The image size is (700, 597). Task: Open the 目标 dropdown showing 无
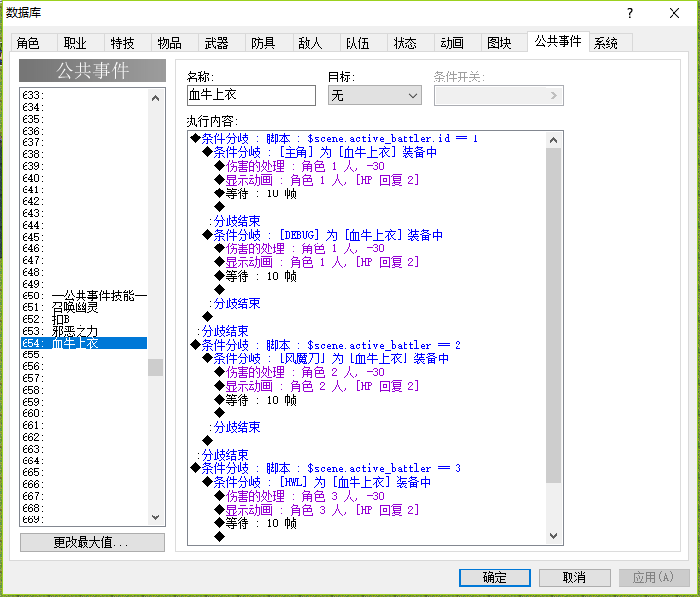(x=375, y=95)
